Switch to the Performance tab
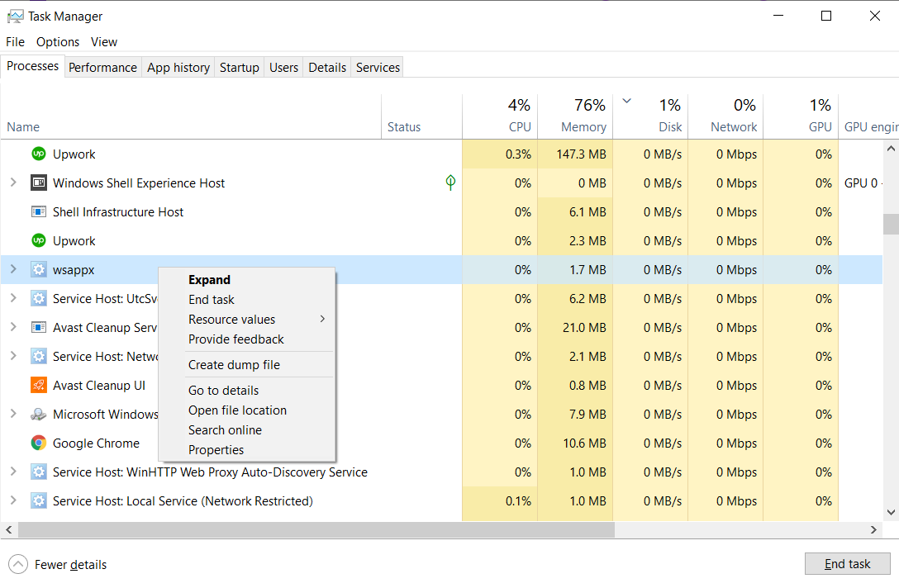This screenshot has width=899, height=588. pyautogui.click(x=102, y=68)
